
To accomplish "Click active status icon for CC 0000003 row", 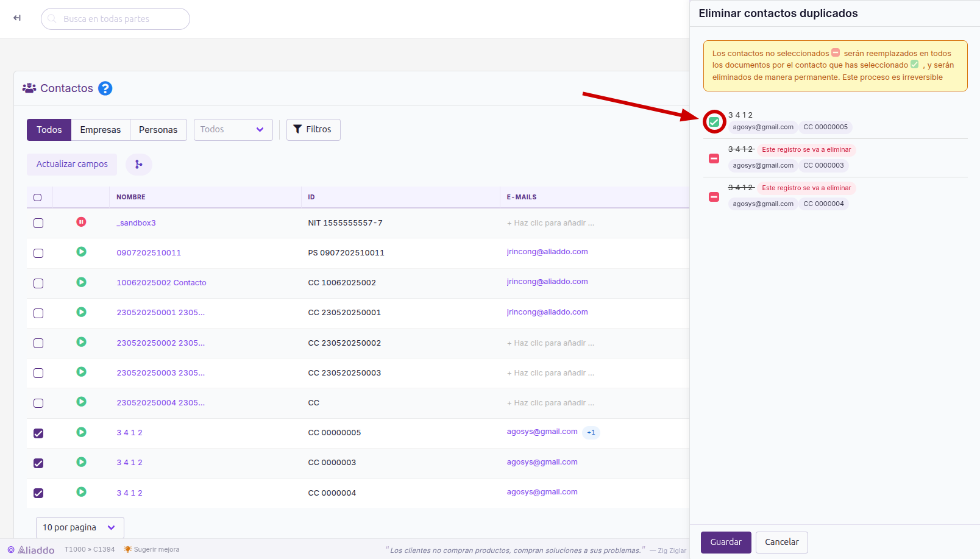I will (x=81, y=462).
